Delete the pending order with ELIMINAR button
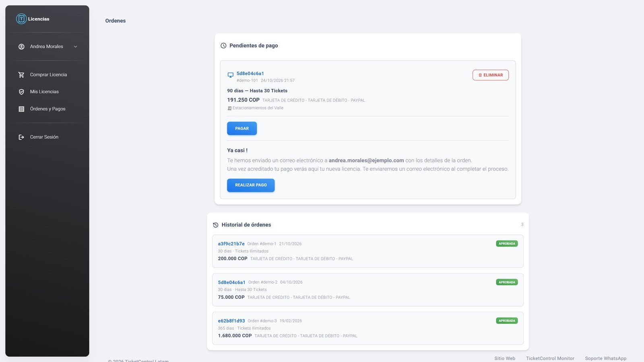The height and width of the screenshot is (362, 644). [x=491, y=75]
